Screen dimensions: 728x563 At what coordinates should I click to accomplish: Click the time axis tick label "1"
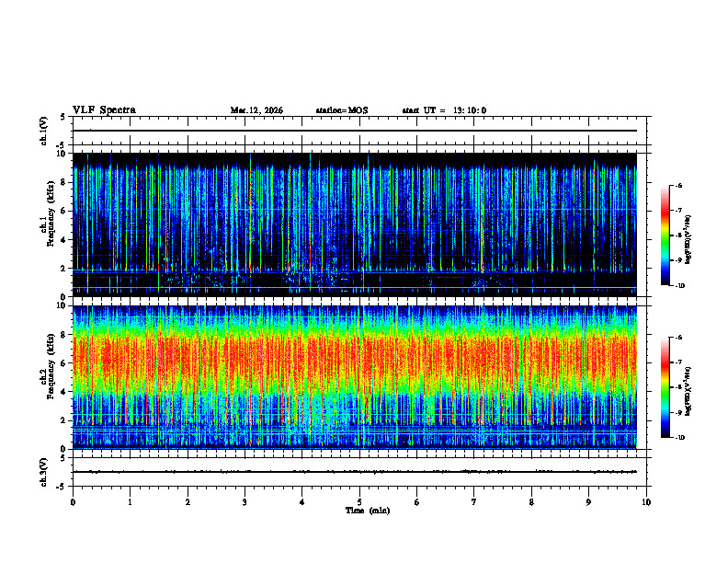click(130, 502)
